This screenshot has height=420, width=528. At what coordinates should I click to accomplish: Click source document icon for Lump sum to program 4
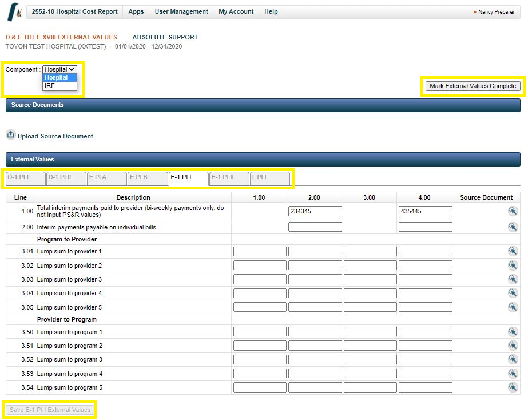point(513,374)
